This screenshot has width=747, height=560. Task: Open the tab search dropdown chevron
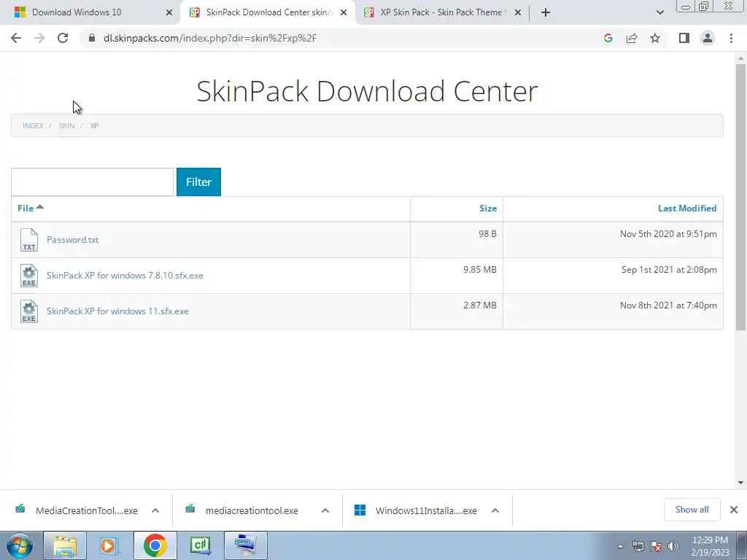click(659, 12)
